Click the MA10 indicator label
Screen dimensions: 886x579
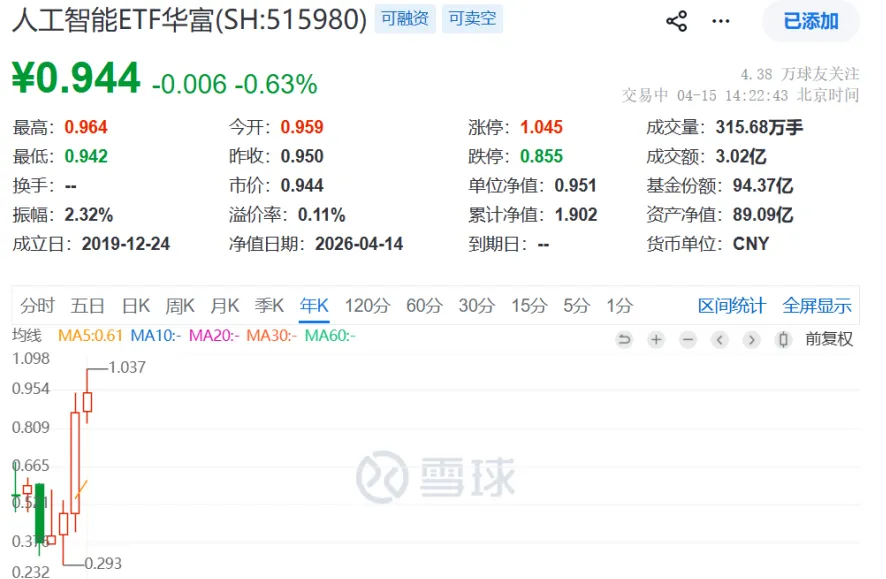156,336
